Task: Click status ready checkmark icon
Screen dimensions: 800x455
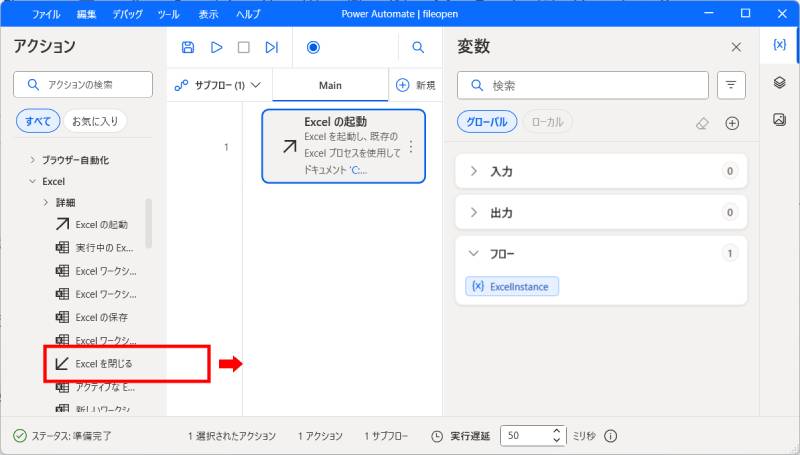Action: (19, 436)
